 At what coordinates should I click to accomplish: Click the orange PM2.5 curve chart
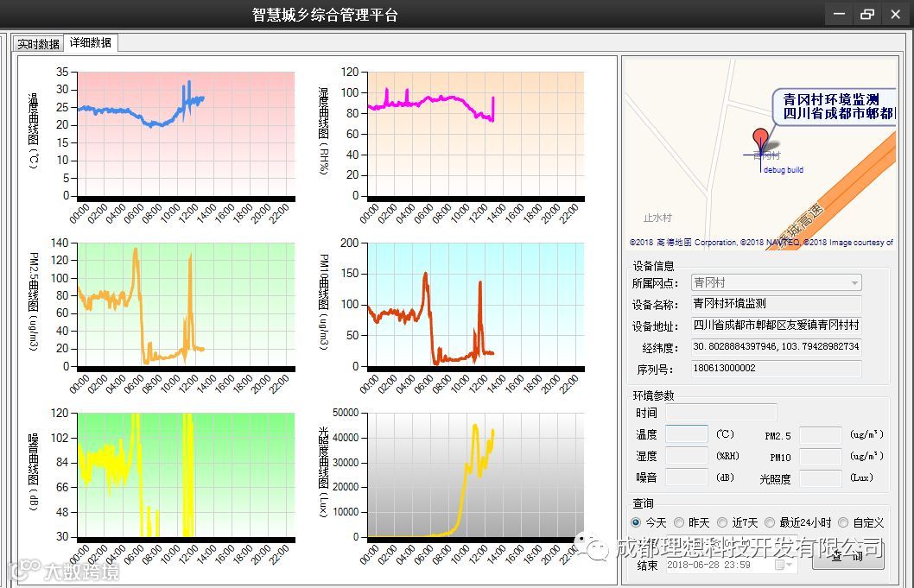coord(186,305)
